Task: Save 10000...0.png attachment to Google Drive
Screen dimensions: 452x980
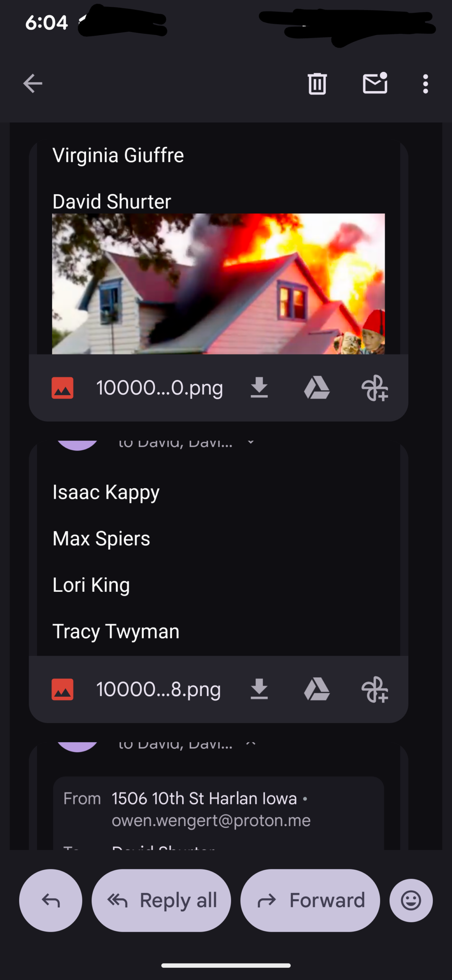Action: coord(317,388)
